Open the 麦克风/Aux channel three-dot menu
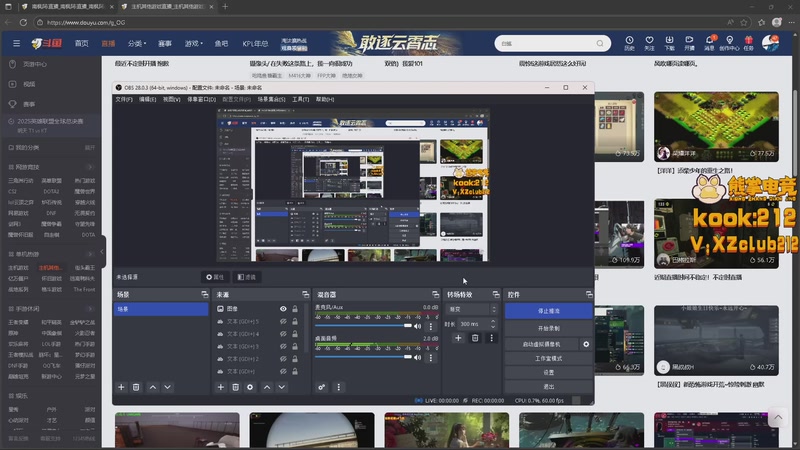Image resolution: width=800 pixels, height=450 pixels. [431, 326]
